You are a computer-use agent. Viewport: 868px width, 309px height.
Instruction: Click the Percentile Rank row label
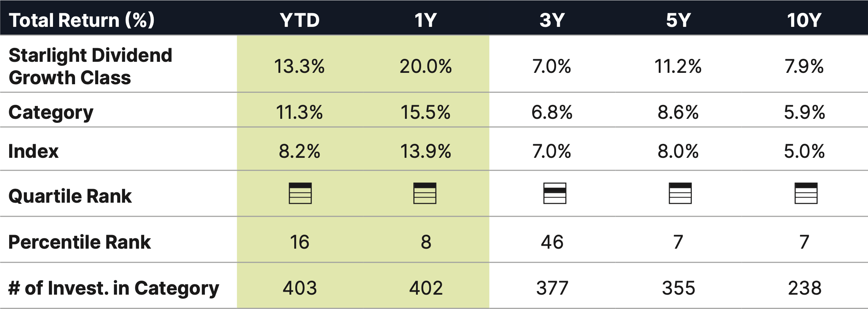click(x=79, y=242)
